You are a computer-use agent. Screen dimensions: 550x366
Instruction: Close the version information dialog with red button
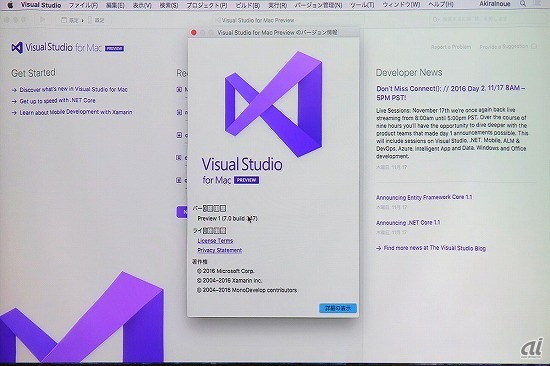click(x=193, y=33)
